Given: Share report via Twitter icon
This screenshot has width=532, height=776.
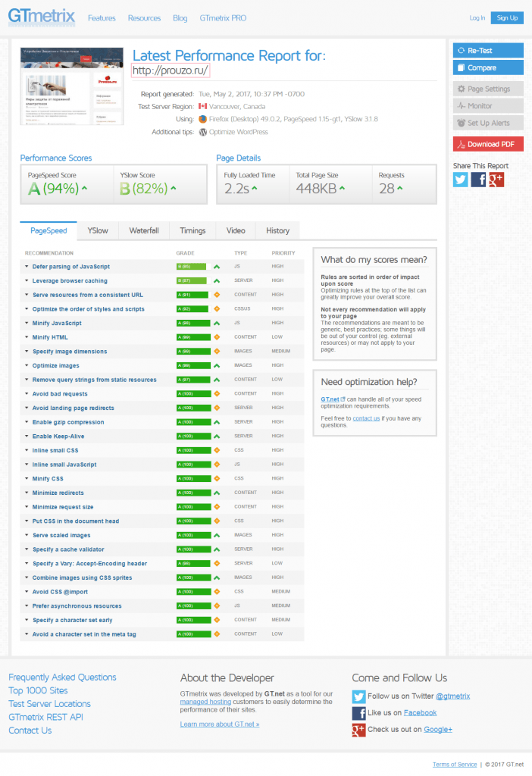Looking at the screenshot, I should pos(460,180).
